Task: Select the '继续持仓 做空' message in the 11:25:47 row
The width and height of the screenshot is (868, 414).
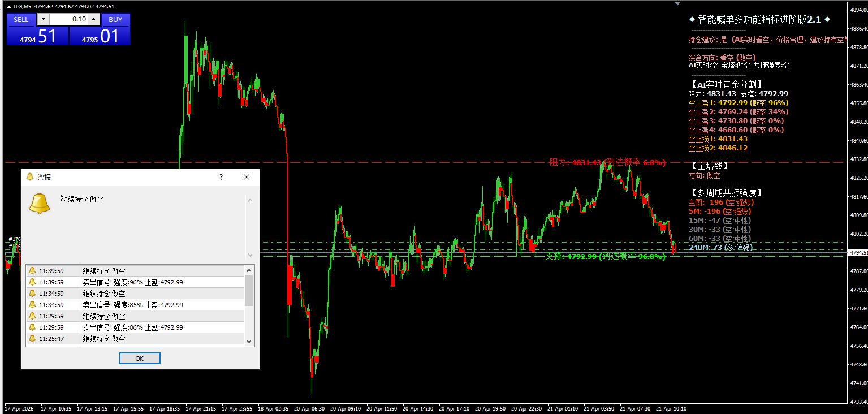Action: 104,339
